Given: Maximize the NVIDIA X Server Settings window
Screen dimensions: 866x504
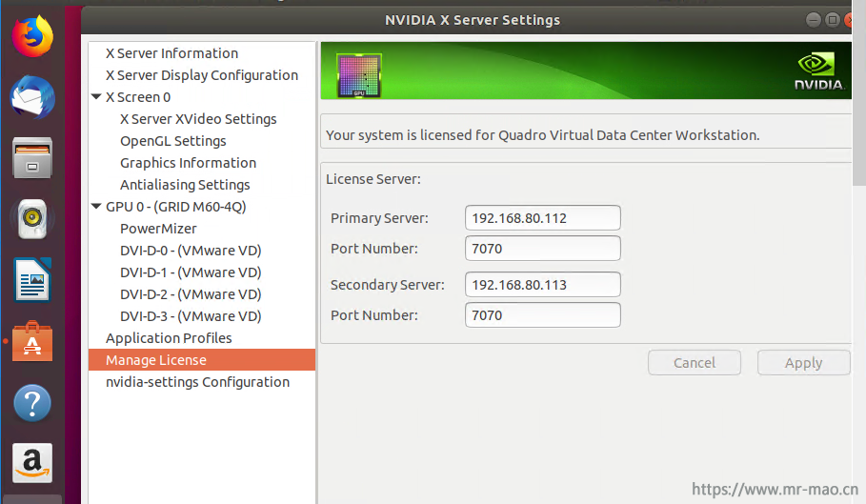Looking at the screenshot, I should 833,20.
